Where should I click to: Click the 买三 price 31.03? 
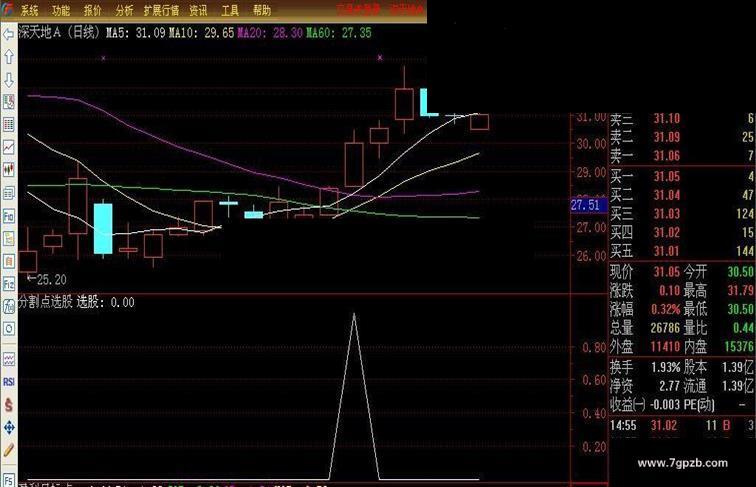click(667, 214)
